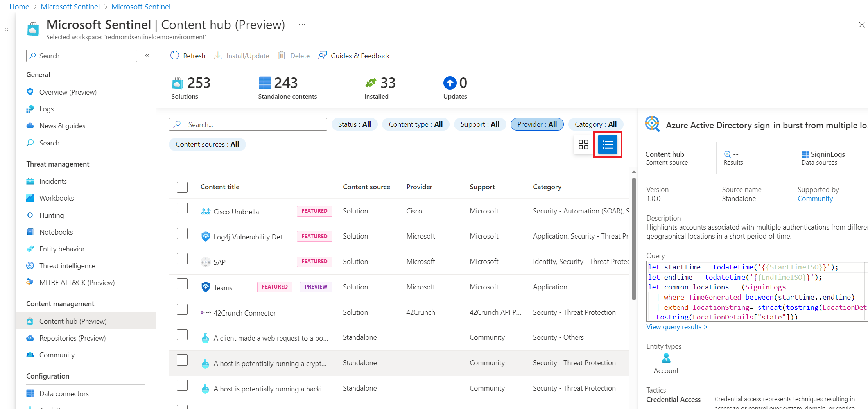Switch to the grid card view icon

point(583,145)
